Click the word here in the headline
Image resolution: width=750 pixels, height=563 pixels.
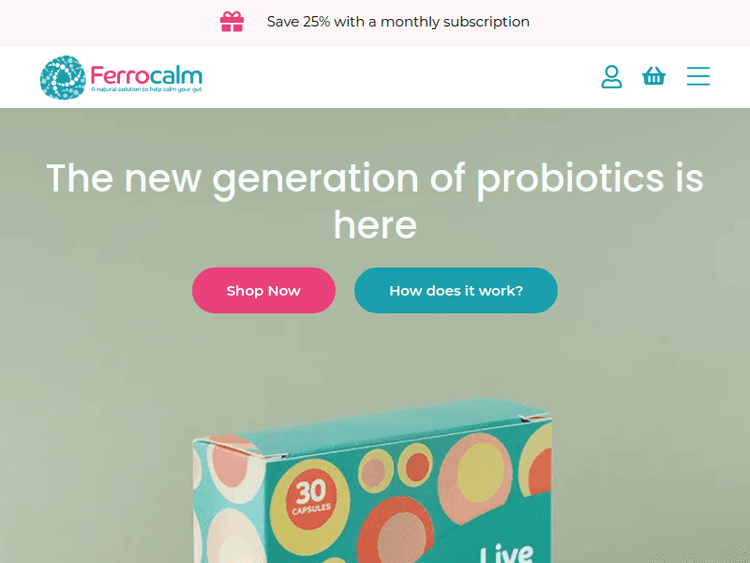coord(375,225)
